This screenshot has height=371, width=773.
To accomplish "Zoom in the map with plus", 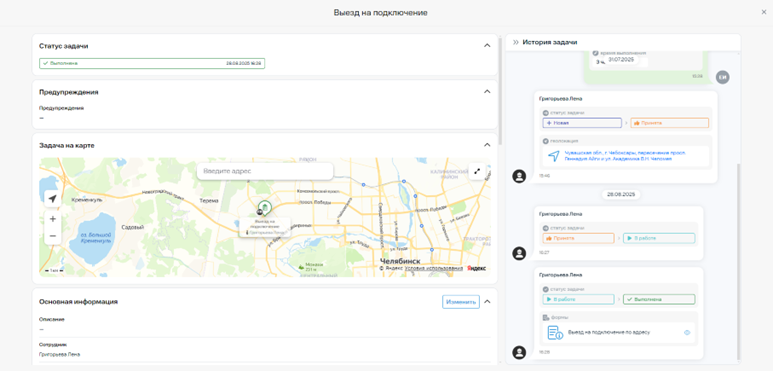I will [52, 219].
